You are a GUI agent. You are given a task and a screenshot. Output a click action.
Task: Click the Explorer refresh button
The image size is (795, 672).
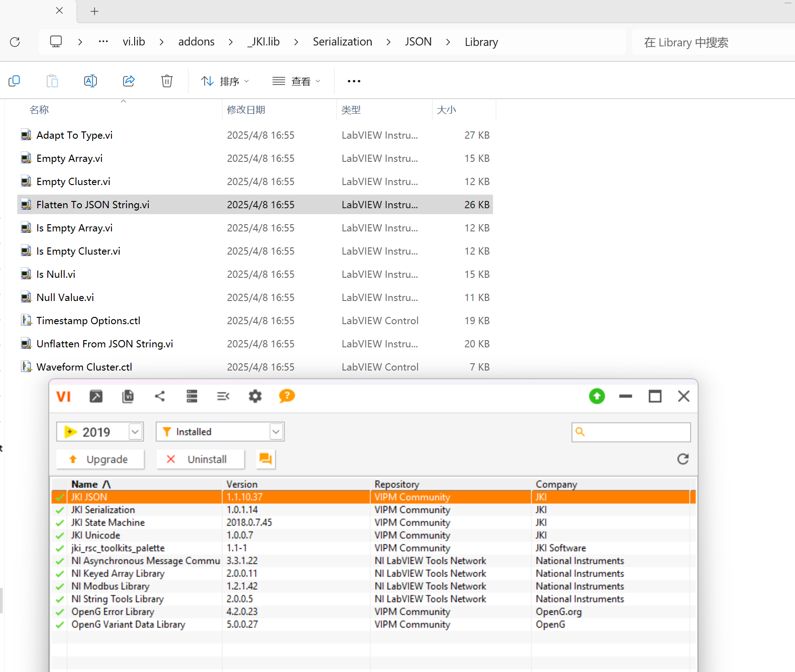coord(15,42)
